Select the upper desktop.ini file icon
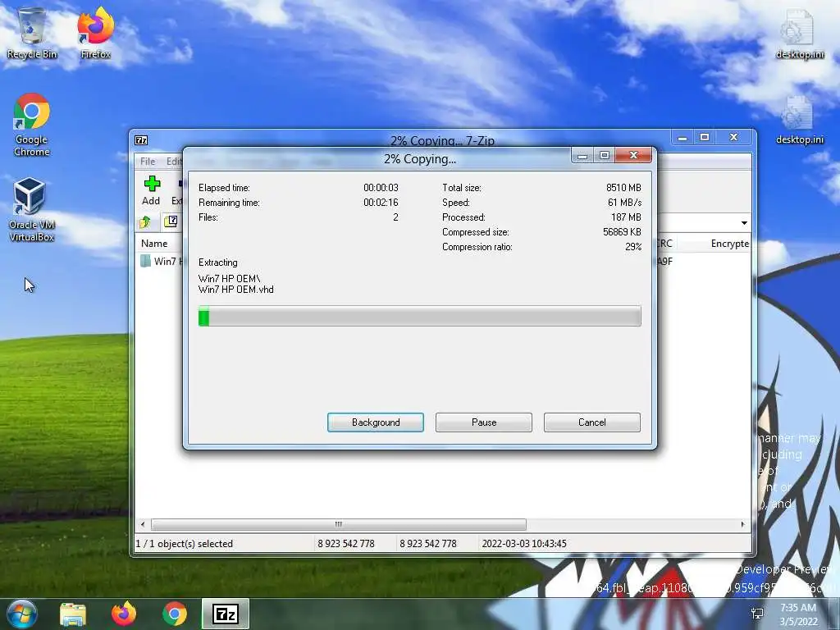 pyautogui.click(x=799, y=33)
